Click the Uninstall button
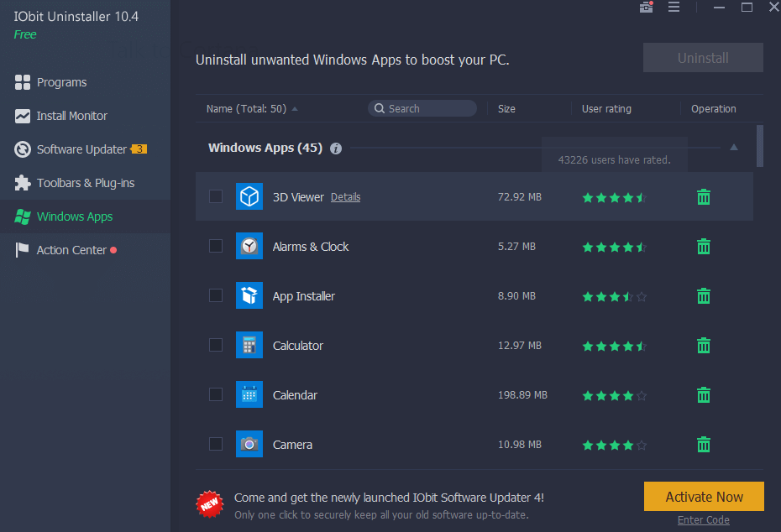 (703, 57)
